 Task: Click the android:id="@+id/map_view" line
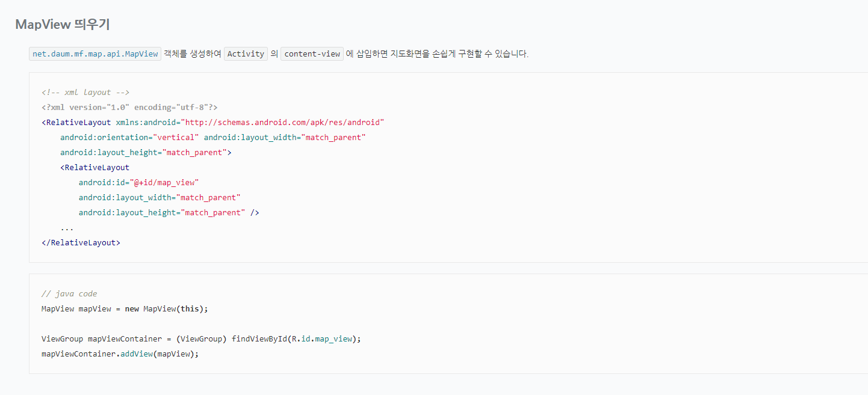coord(138,183)
